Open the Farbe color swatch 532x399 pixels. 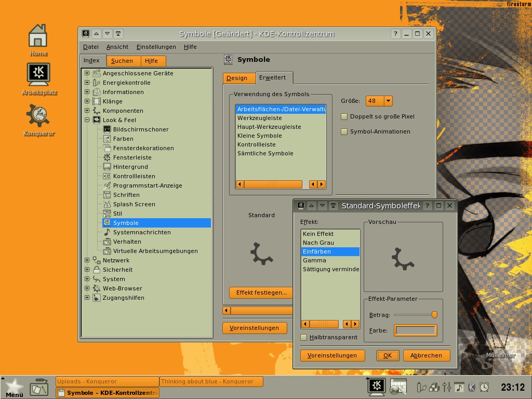415,330
